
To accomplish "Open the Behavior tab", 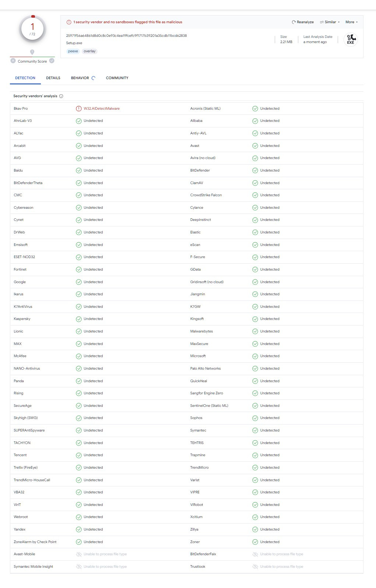I will (x=80, y=78).
